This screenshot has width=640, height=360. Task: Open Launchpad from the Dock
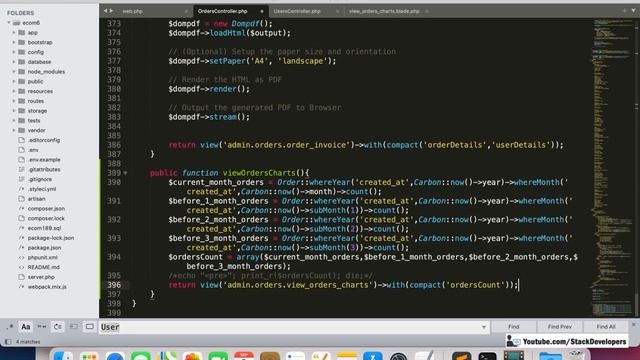coord(89,356)
